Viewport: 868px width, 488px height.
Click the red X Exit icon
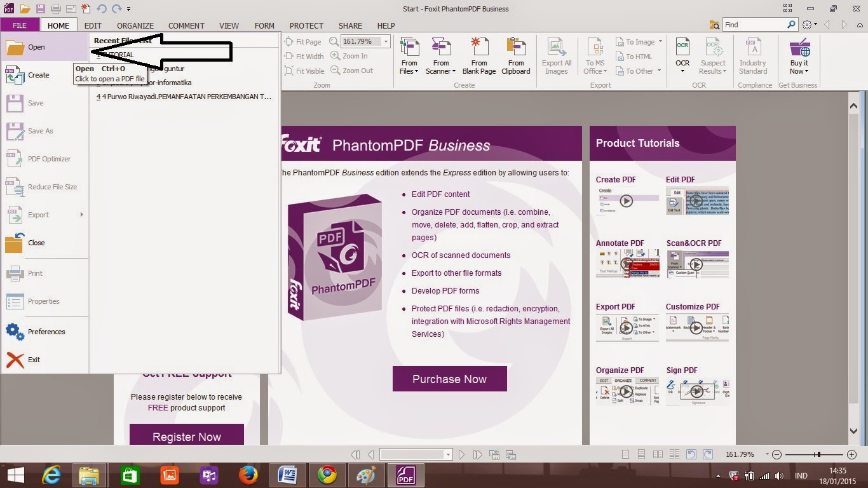coord(15,360)
